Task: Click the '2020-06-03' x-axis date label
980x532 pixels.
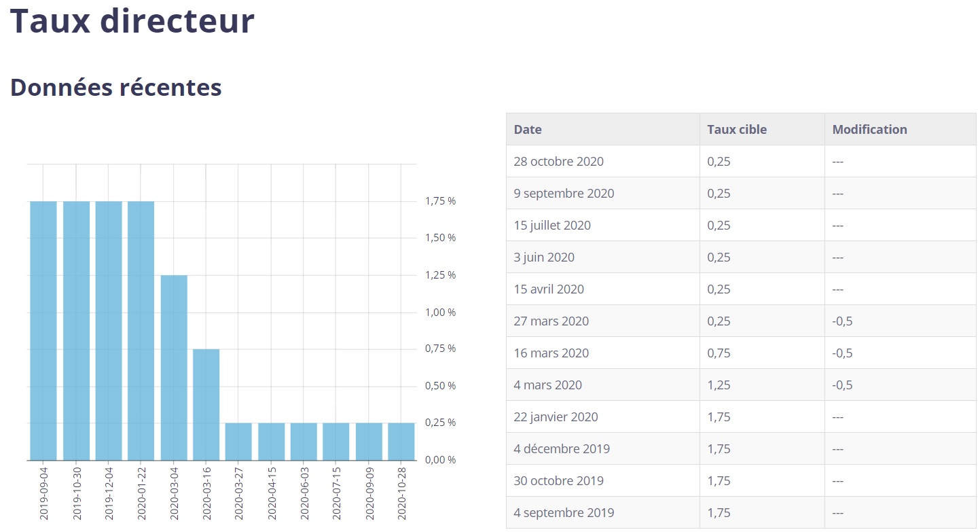Action: (x=304, y=494)
